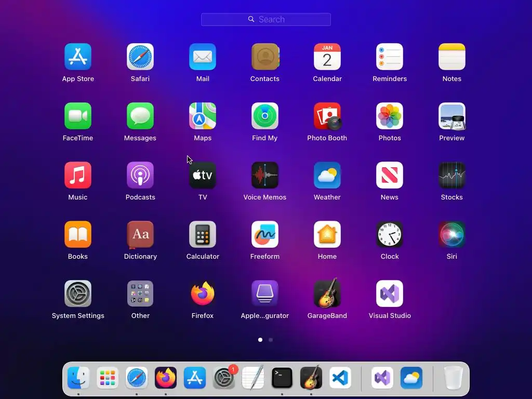Open purple Visual Studio icon in Dock
Viewport: 532px width, 399px height.
(382, 378)
